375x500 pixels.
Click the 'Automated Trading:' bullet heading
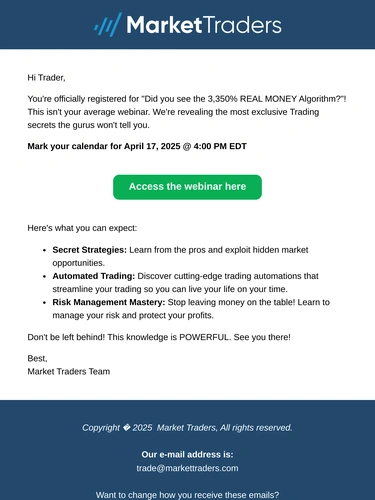[x=94, y=276]
